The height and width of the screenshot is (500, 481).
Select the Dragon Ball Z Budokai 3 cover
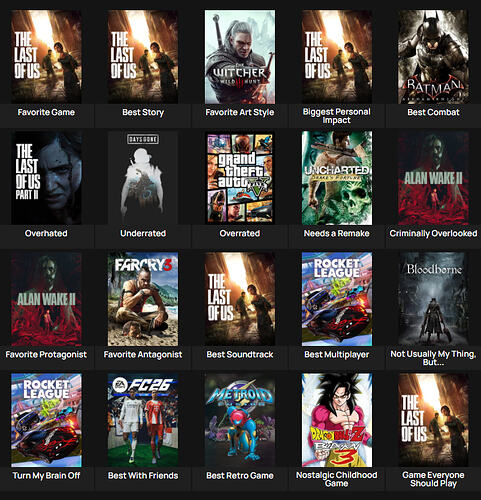[337, 420]
